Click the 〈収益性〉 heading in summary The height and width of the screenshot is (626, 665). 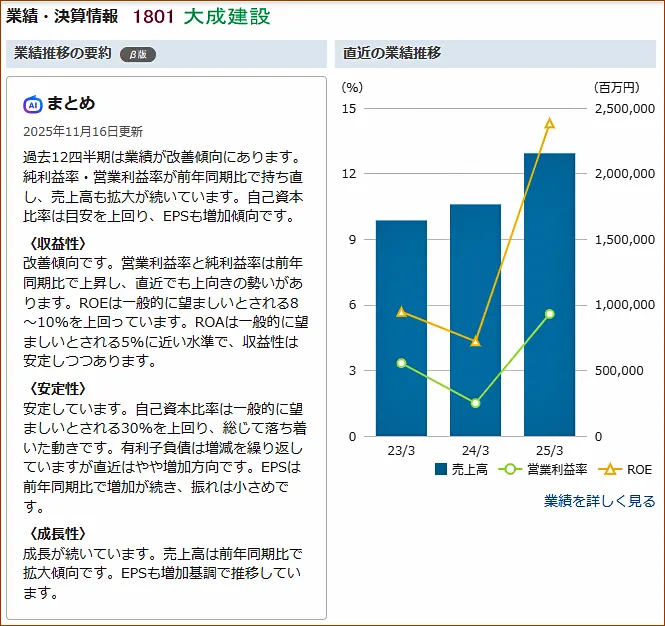click(56, 243)
